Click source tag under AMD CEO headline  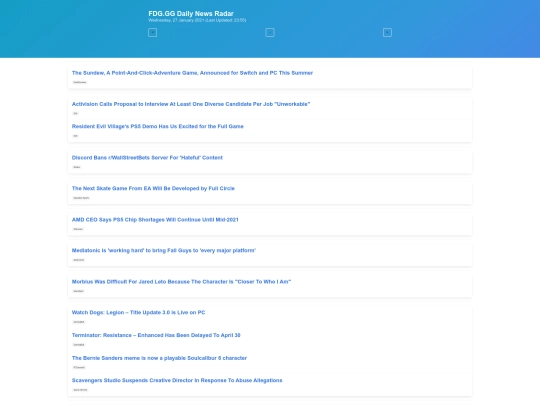click(x=78, y=229)
